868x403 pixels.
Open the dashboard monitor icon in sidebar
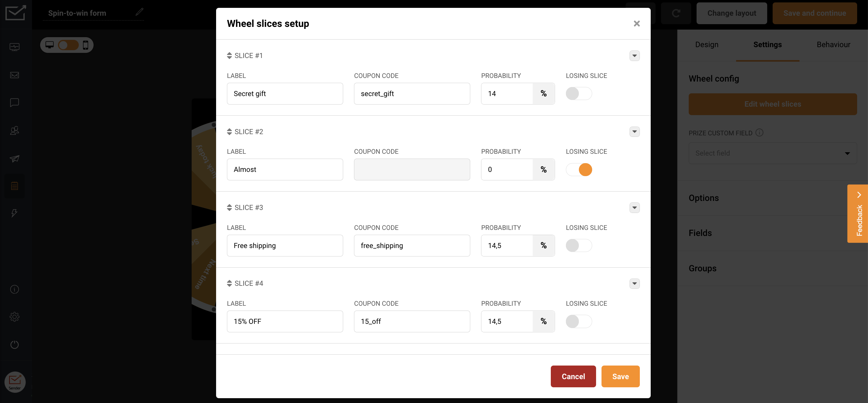[14, 47]
